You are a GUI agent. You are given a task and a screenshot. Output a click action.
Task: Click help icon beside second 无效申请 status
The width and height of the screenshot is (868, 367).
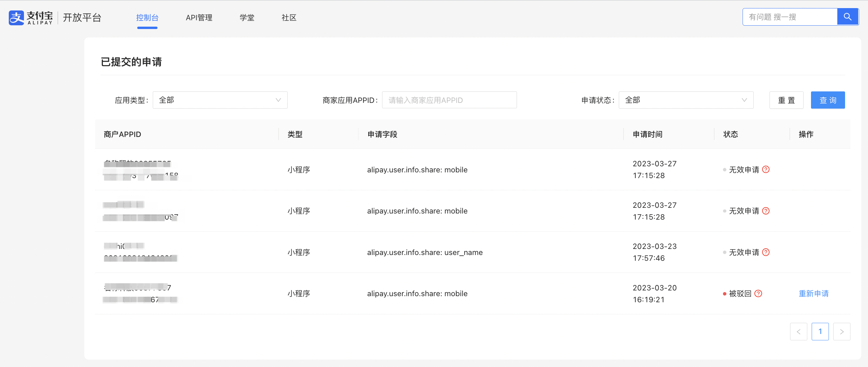click(766, 211)
